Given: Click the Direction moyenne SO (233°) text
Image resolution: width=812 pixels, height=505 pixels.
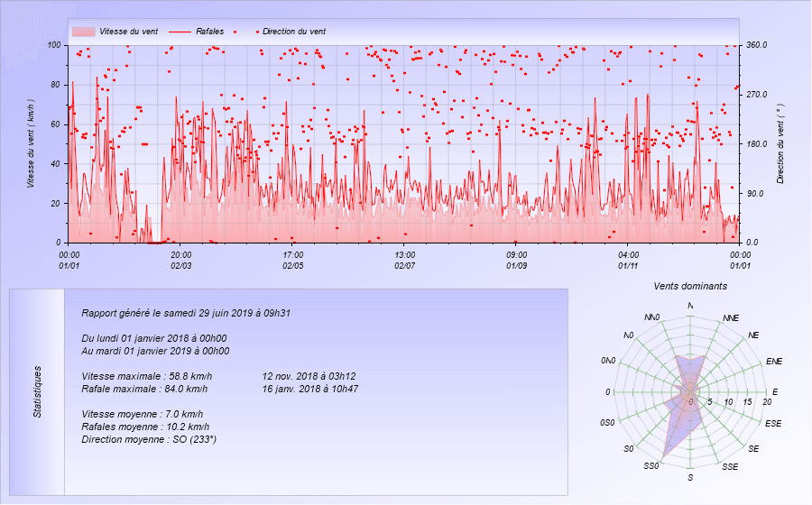Looking at the screenshot, I should tap(148, 439).
